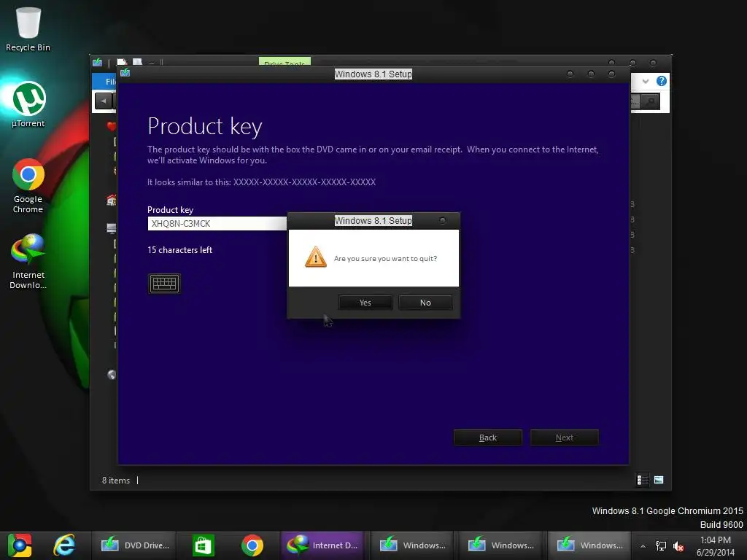This screenshot has width=747, height=560.
Task: Click the '8 items' status text
Action: (116, 481)
